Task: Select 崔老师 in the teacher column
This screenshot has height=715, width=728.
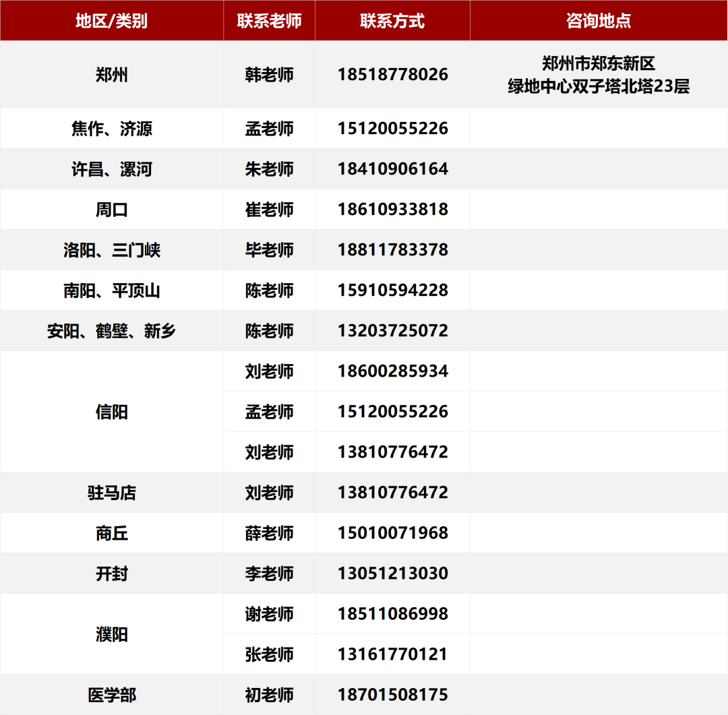Action: 269,210
